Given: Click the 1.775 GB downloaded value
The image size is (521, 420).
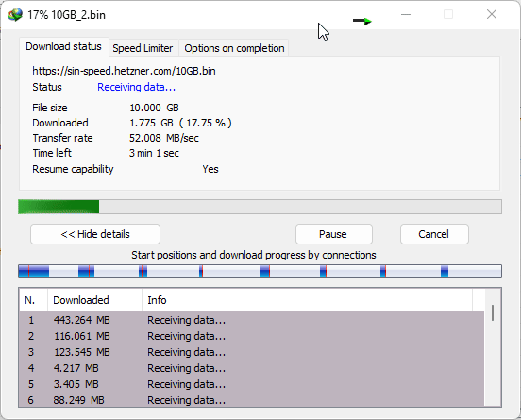Looking at the screenshot, I should [x=180, y=123].
